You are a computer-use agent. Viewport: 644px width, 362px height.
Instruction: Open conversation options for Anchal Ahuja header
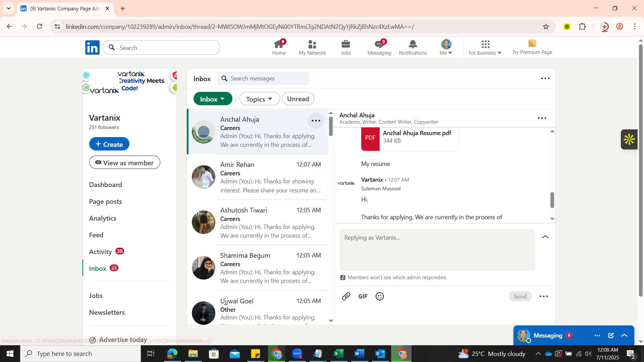(542, 118)
